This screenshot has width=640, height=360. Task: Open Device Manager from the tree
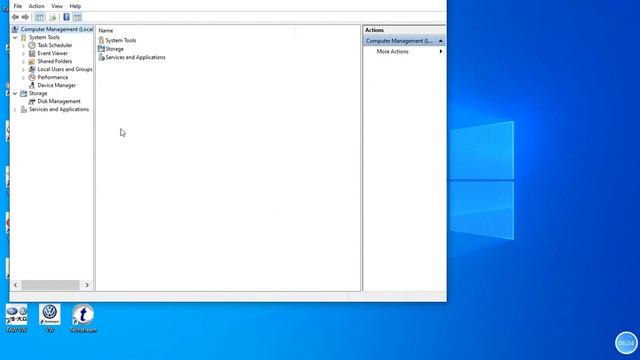(x=56, y=85)
